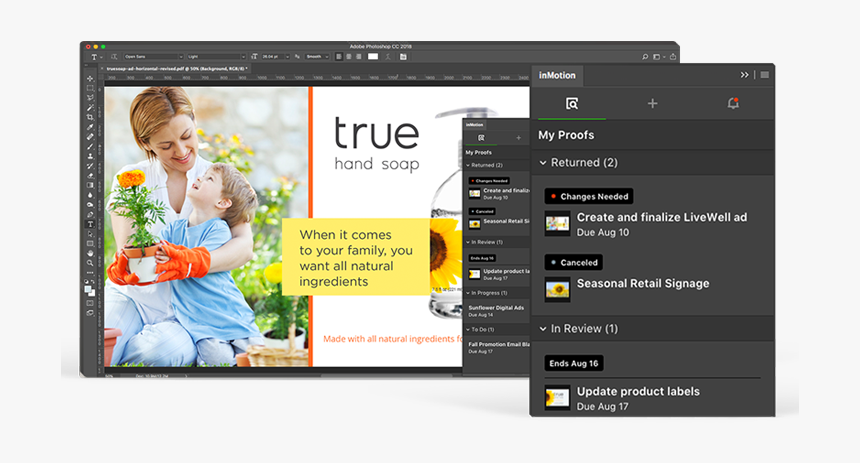Open Create and finalize LiveWell ad proof

click(661, 217)
